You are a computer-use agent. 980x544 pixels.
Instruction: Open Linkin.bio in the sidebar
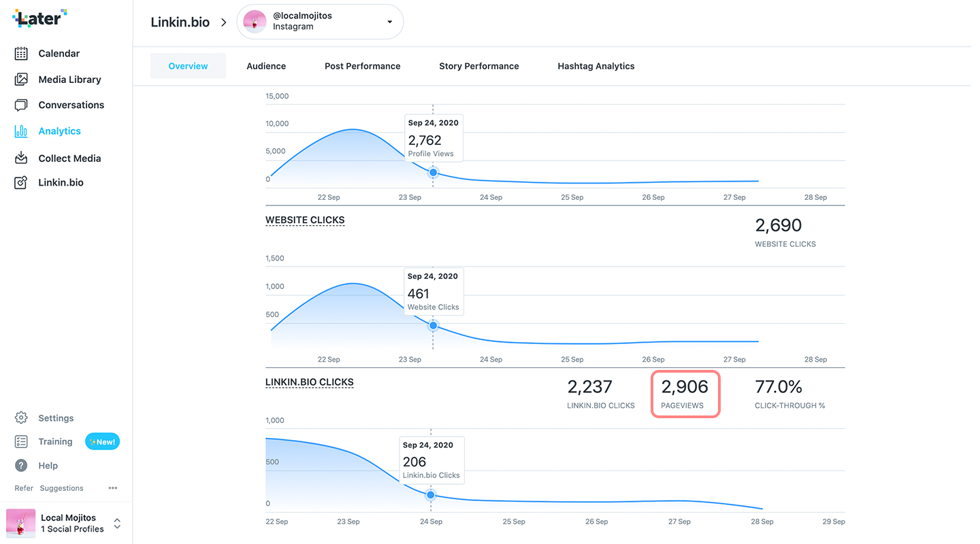click(x=61, y=182)
